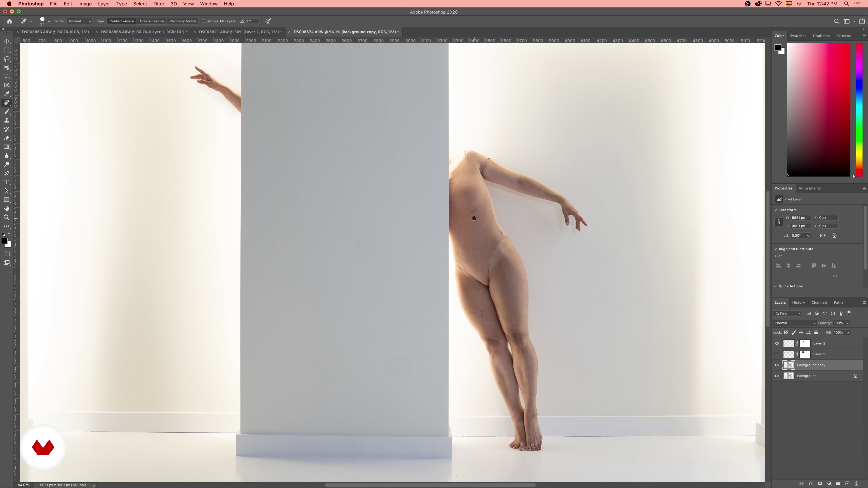Flip horizontal icon in Transform section
This screenshot has height=488, width=868.
(x=823, y=235)
